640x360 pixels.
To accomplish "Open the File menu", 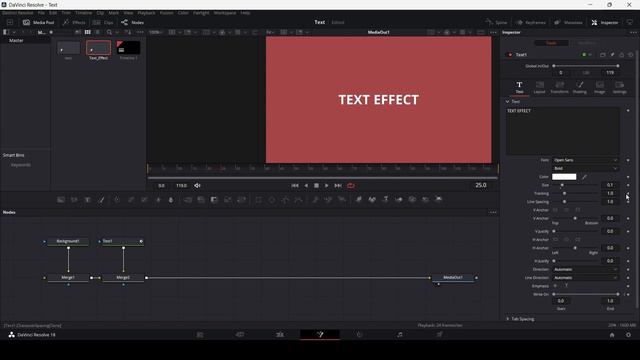I will (41, 13).
